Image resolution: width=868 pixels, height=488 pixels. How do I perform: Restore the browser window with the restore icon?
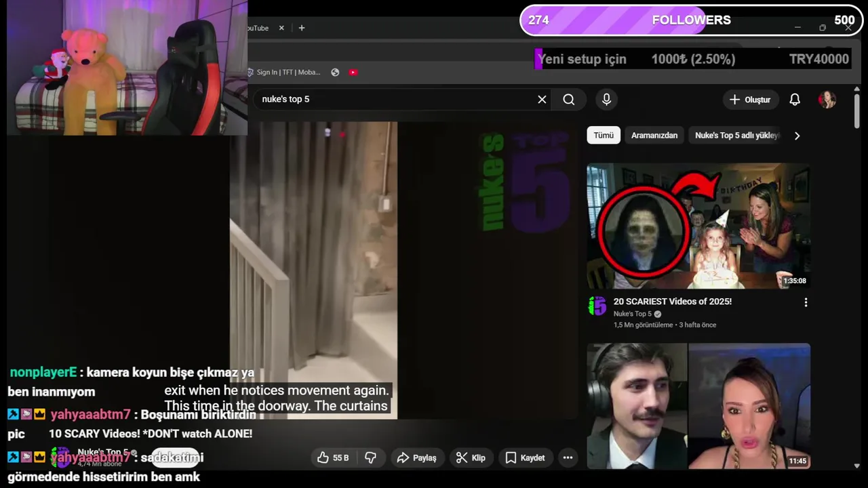click(x=823, y=28)
